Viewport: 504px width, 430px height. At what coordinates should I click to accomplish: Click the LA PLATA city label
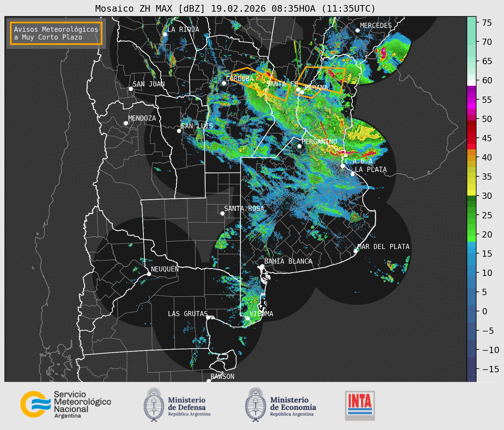[x=371, y=170]
